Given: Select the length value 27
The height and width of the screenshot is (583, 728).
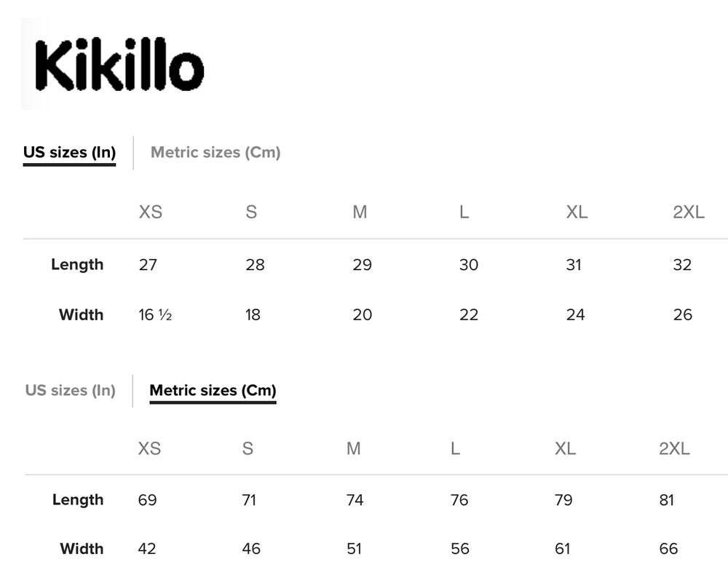Looking at the screenshot, I should tap(148, 264).
